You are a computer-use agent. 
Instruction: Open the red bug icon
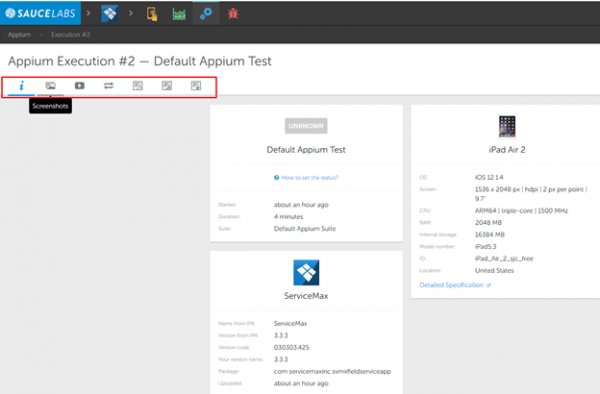(x=233, y=14)
